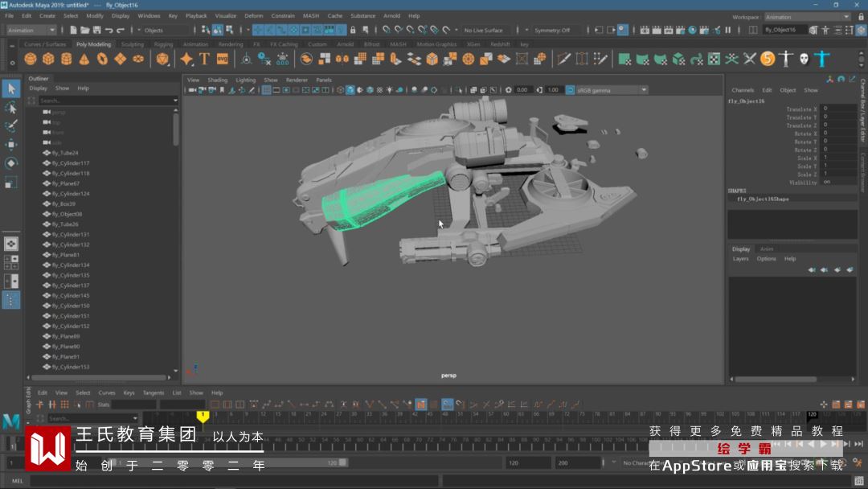868x489 pixels.
Task: Toggle select by object type mode
Action: point(218,30)
